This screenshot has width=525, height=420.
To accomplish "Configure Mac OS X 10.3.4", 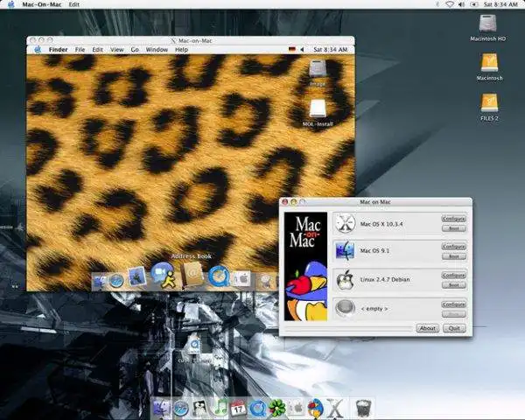I will coord(453,219).
